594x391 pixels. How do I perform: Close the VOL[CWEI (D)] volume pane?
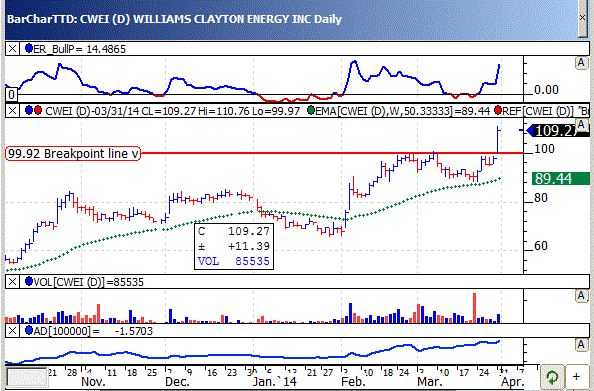point(12,282)
